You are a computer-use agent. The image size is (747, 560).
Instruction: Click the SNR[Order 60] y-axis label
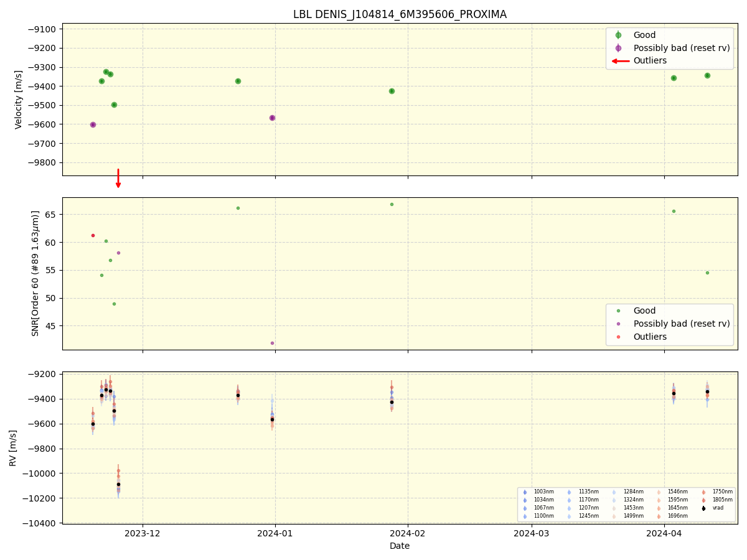[35, 273]
